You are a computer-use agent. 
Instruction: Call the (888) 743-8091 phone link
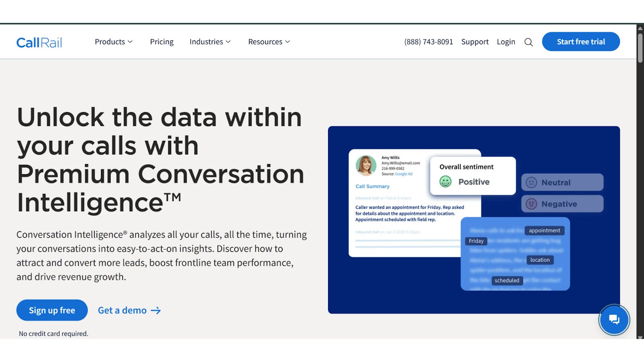tap(429, 42)
